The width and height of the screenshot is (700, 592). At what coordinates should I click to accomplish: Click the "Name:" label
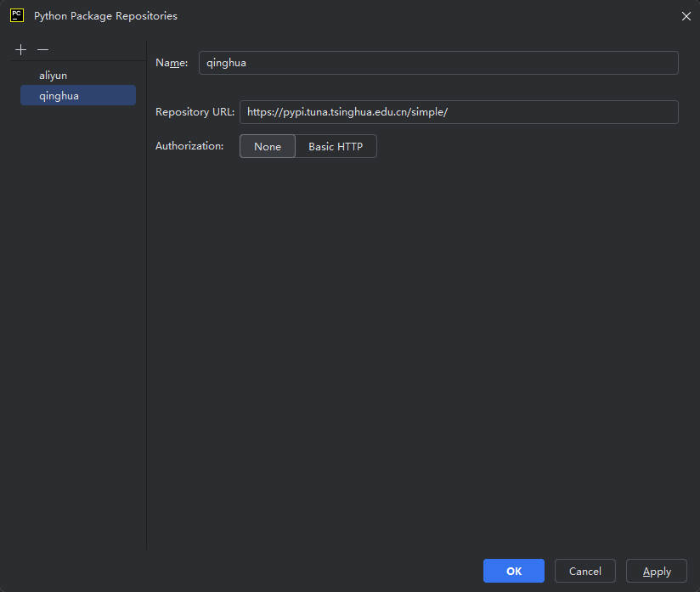[x=172, y=63]
